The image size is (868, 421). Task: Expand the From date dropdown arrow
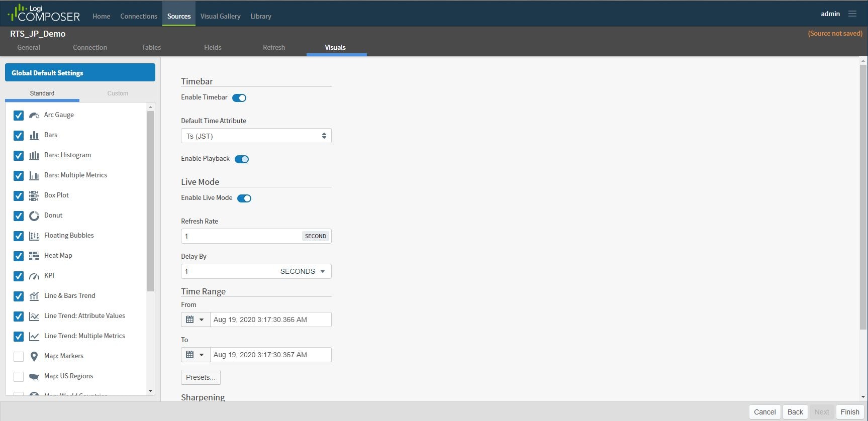pos(202,320)
